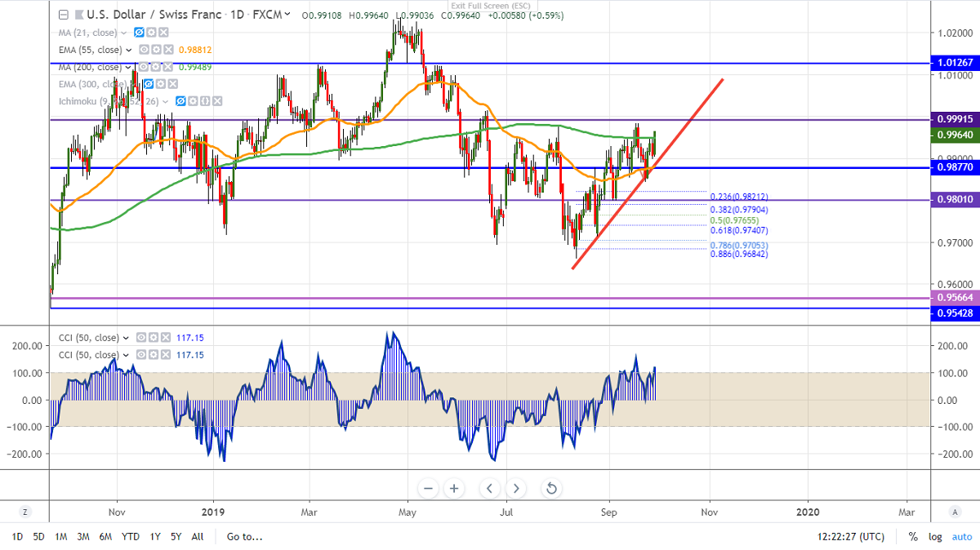This screenshot has width=980, height=550.
Task: Show the hidden EMA (300, close) line
Action: tap(149, 84)
